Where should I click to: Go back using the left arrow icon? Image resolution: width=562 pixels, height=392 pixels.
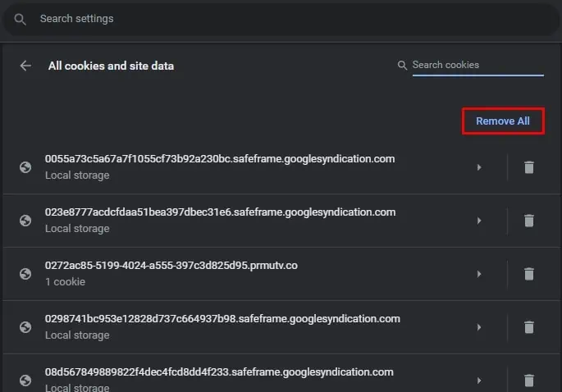[25, 66]
